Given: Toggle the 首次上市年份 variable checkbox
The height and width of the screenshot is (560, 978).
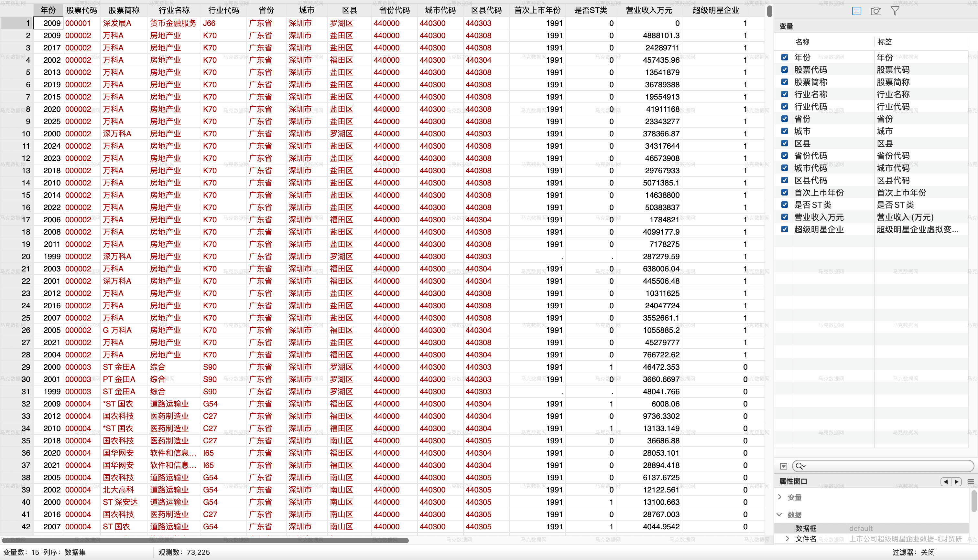Looking at the screenshot, I should tap(784, 192).
